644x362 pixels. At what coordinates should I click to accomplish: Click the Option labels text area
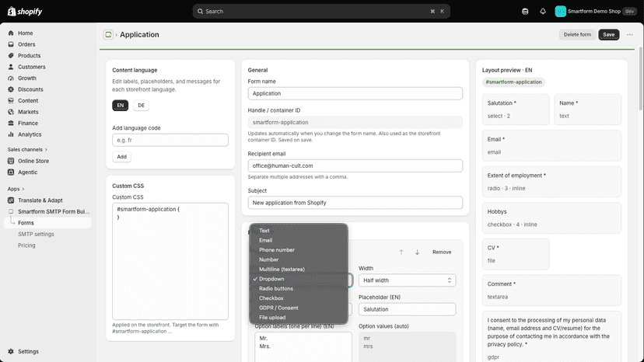tap(303, 347)
